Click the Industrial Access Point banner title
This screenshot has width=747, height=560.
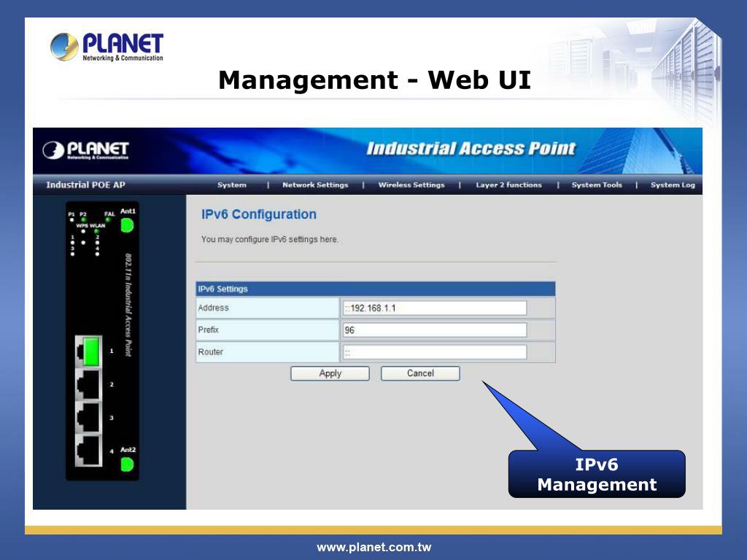point(471,149)
